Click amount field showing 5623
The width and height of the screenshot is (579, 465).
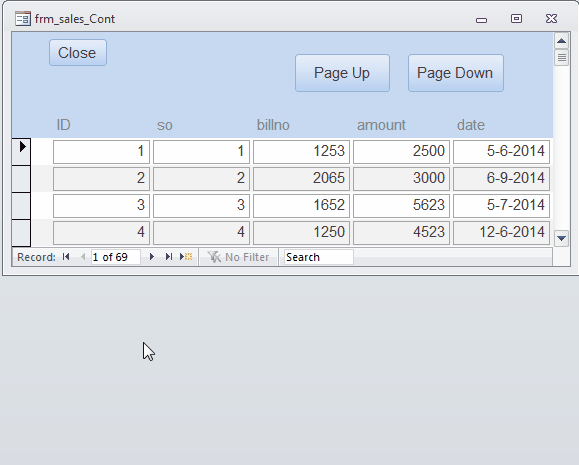point(401,206)
